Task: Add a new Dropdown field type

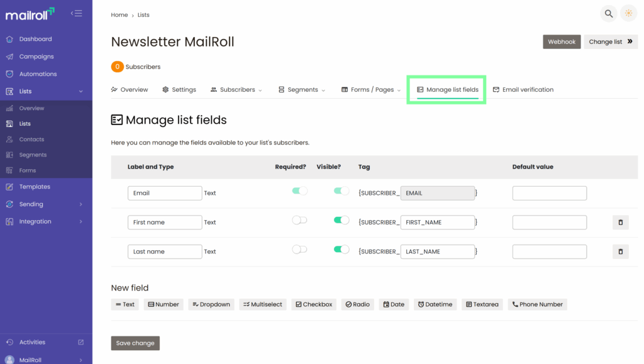Action: [x=210, y=304]
